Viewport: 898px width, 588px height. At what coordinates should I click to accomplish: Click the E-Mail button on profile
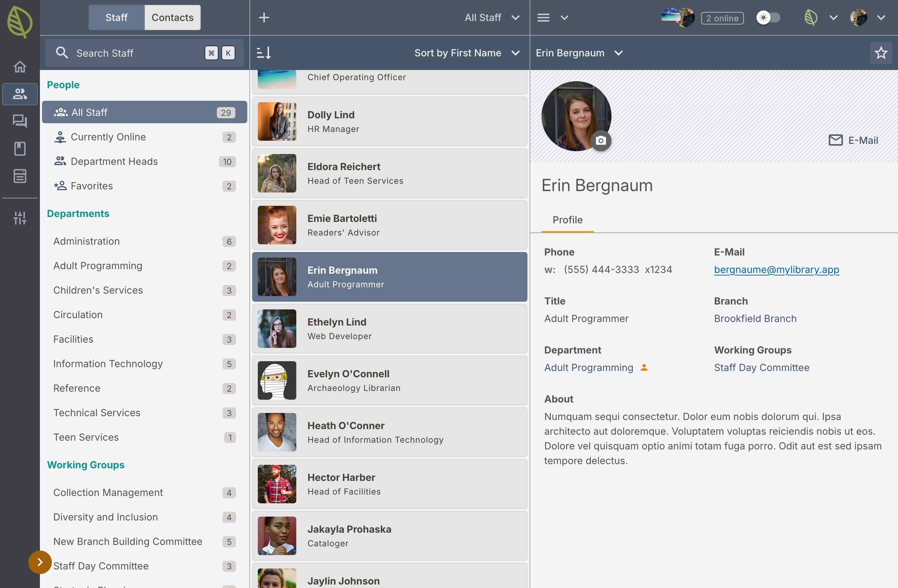coord(853,140)
